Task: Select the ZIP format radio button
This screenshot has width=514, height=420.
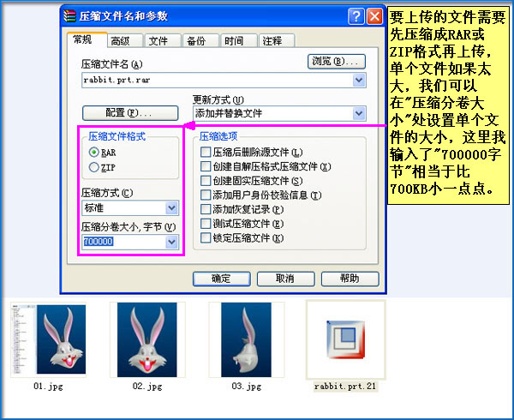Action: pyautogui.click(x=93, y=167)
